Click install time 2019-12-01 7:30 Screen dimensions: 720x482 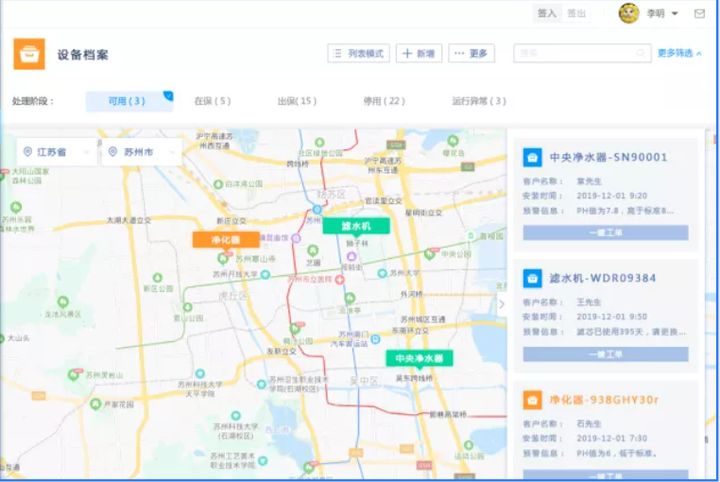tap(612, 438)
